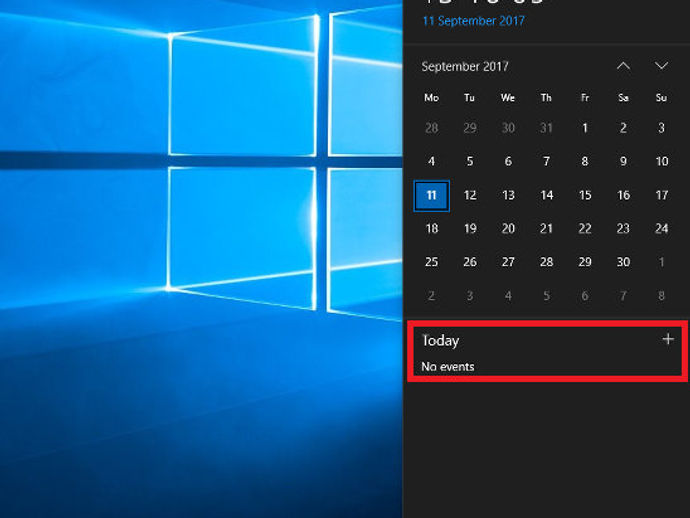Viewport: 690px width, 518px height.
Task: Select day 7 in the September 4 week
Action: 547,162
